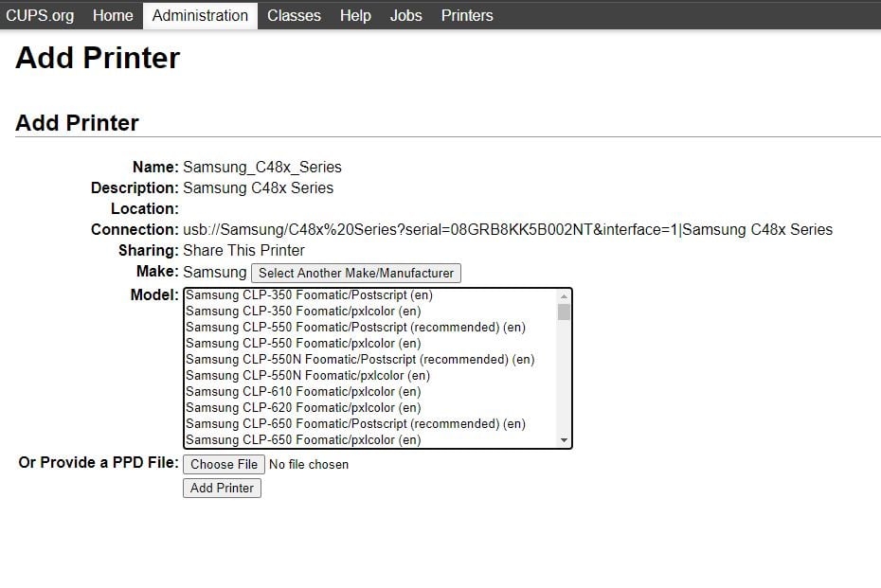Pick Samsung CLP-550 Foomatic/pxlcolor entry
The width and height of the screenshot is (881, 588).
(303, 343)
